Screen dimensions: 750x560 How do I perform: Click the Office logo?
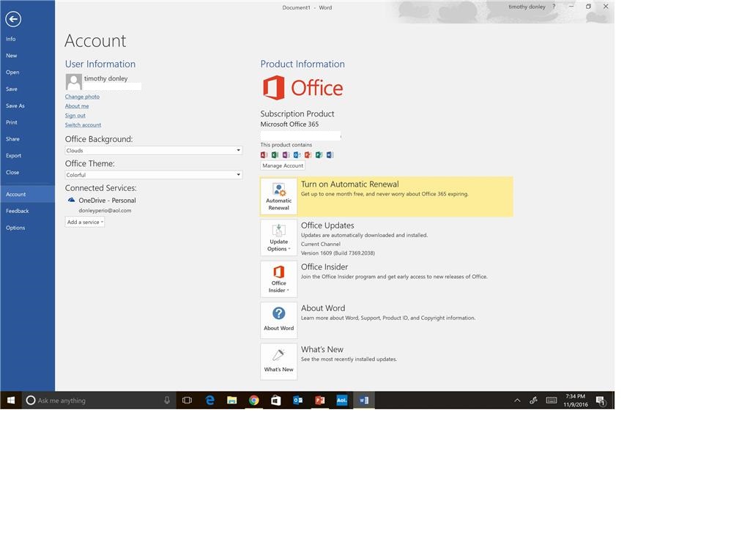click(x=302, y=88)
